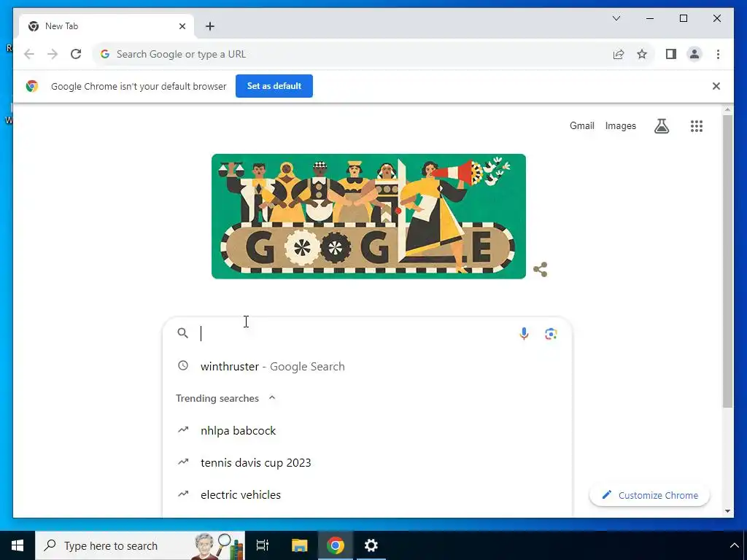The height and width of the screenshot is (560, 747).
Task: Bookmark this tab with star icon
Action: [642, 54]
